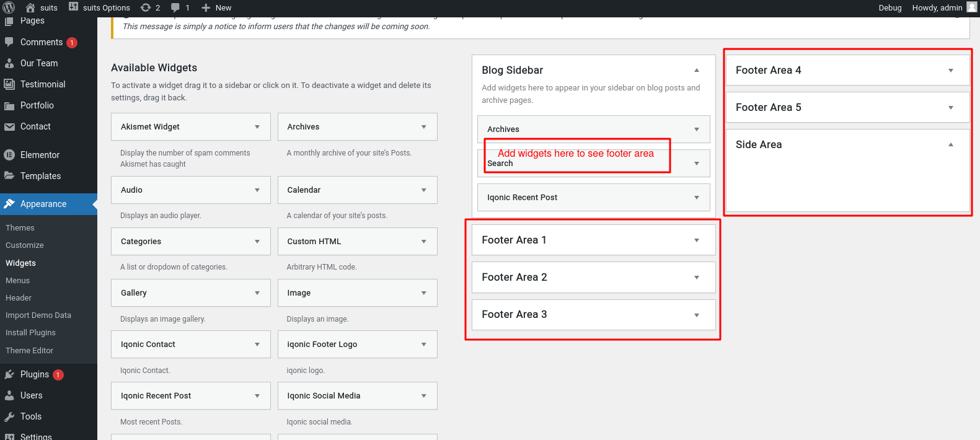The image size is (980, 440).
Task: Click the admin avatar icon
Action: (x=971, y=7)
